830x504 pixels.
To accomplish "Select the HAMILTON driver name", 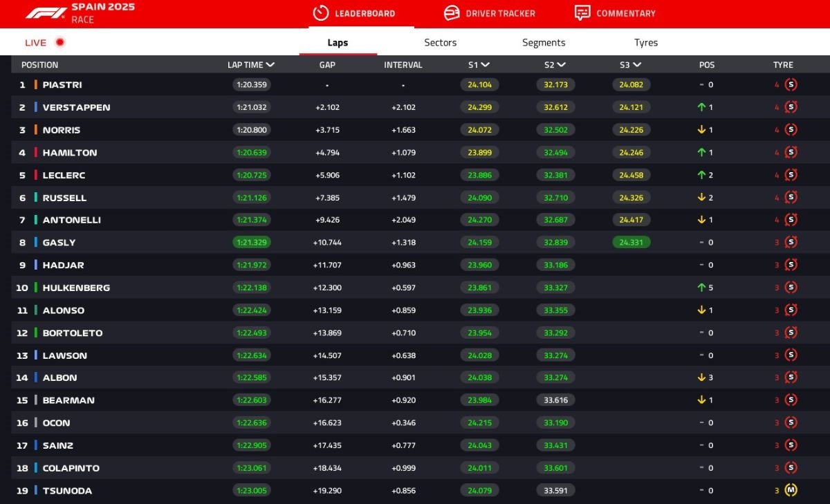I will click(x=70, y=153).
